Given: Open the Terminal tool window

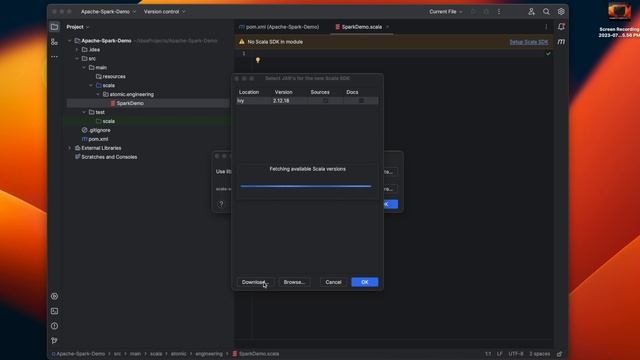Looking at the screenshot, I should (x=54, y=311).
